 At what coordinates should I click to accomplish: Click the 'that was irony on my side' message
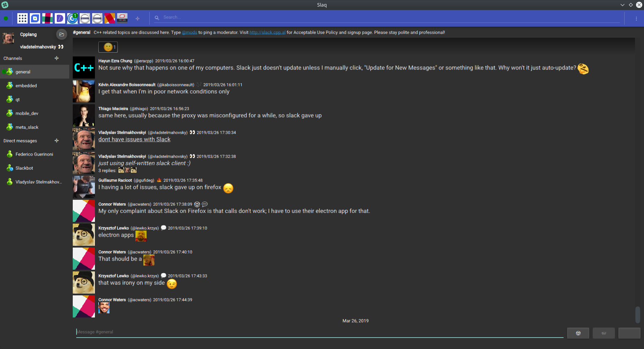point(132,283)
